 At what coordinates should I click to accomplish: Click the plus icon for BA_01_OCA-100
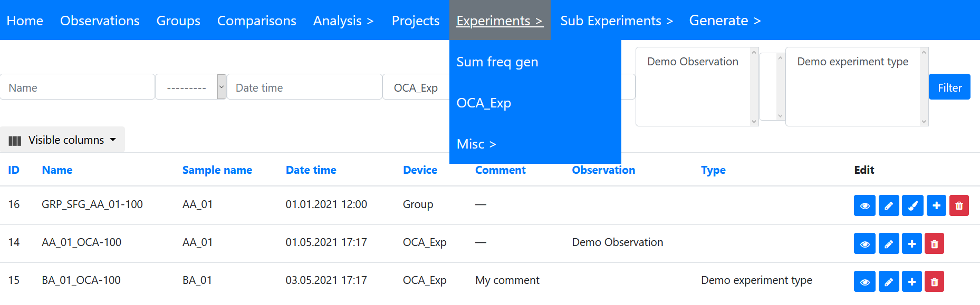coord(912,282)
